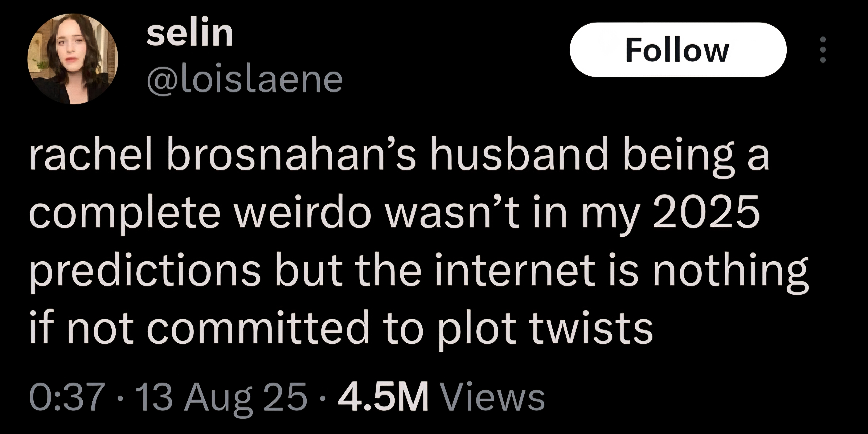Follow the selin account
Screen dimensions: 868x434
click(x=678, y=50)
